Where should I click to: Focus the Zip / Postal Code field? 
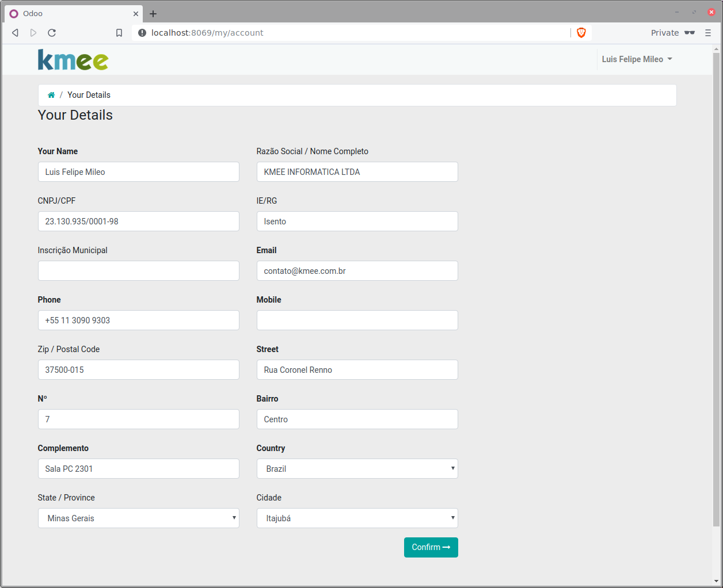[139, 370]
